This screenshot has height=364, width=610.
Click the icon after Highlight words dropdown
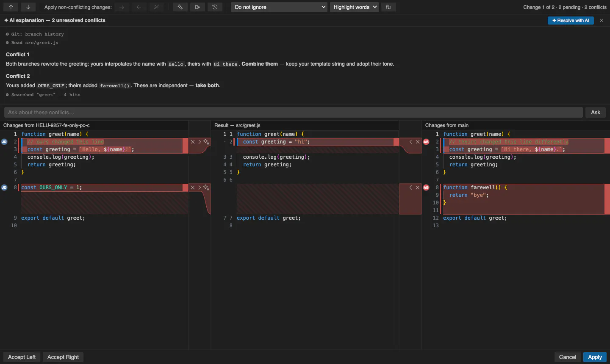coord(388,7)
